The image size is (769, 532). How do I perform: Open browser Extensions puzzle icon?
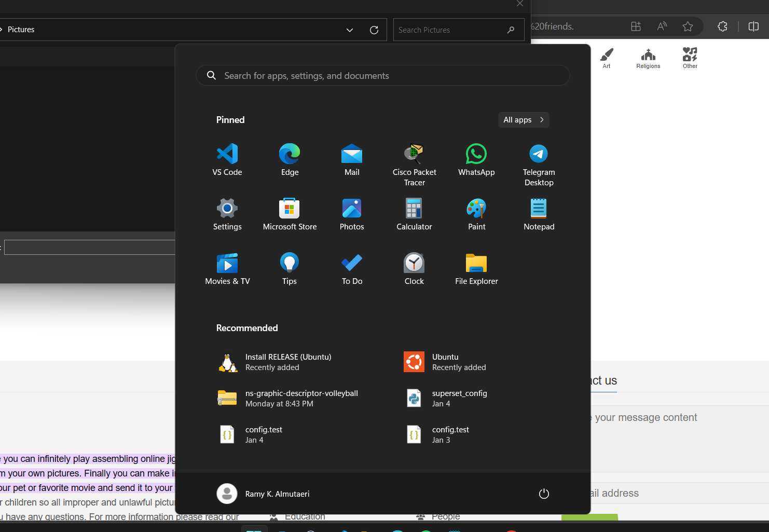click(722, 26)
